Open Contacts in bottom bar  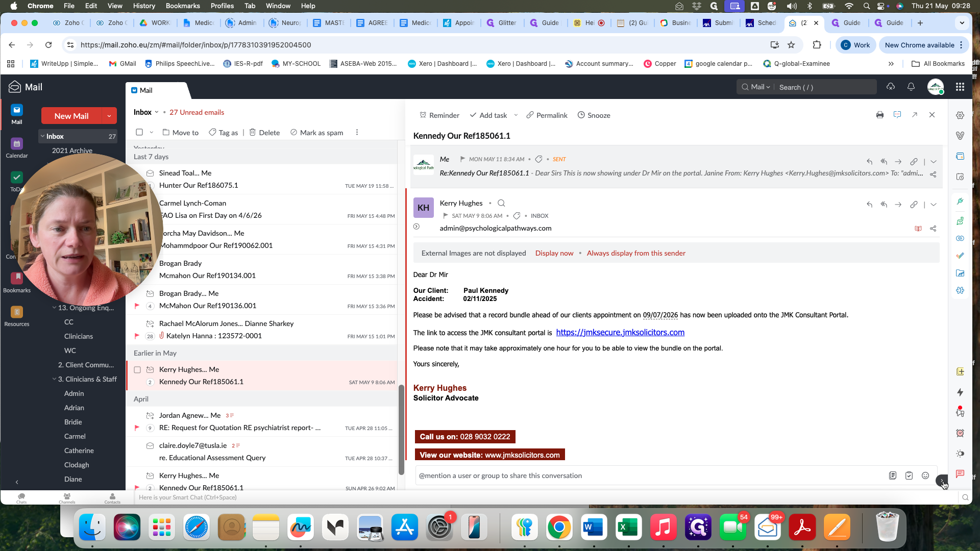112,498
